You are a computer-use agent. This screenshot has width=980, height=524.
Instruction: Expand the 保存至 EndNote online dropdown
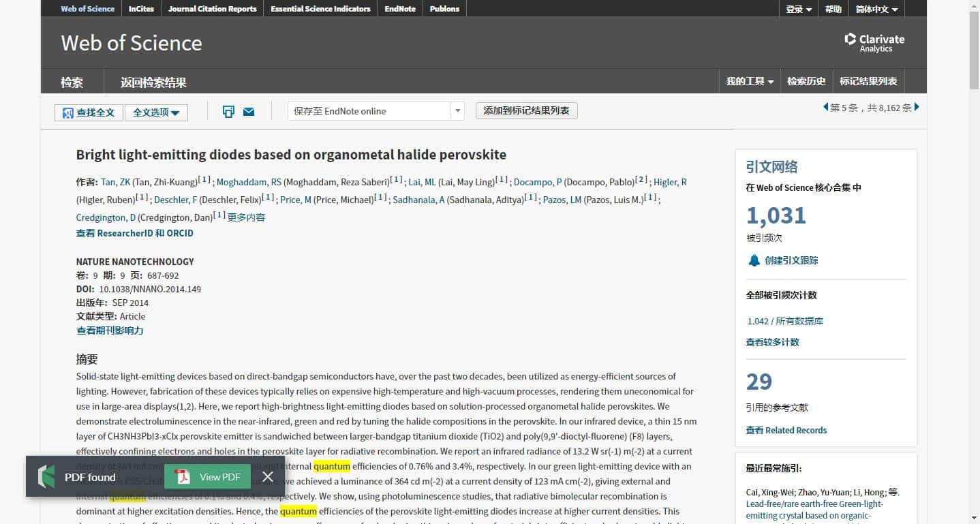click(x=457, y=111)
